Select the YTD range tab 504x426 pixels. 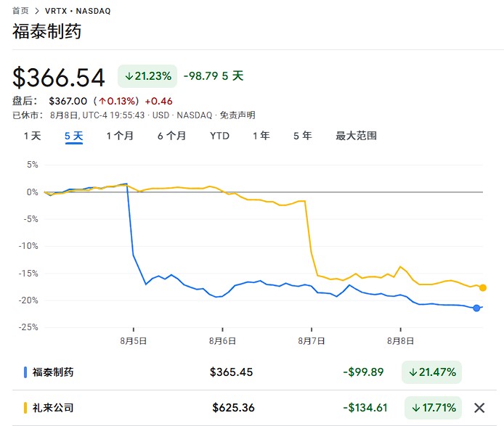(220, 136)
